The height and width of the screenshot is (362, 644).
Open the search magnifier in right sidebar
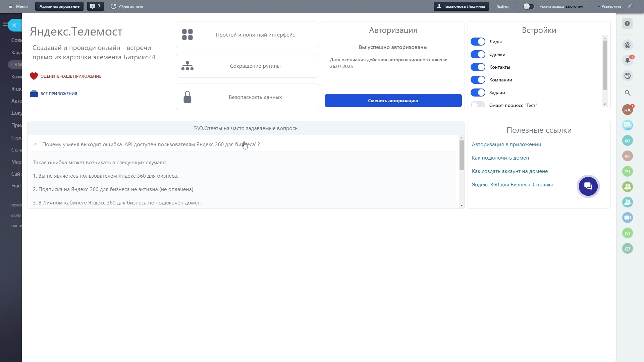click(x=627, y=93)
